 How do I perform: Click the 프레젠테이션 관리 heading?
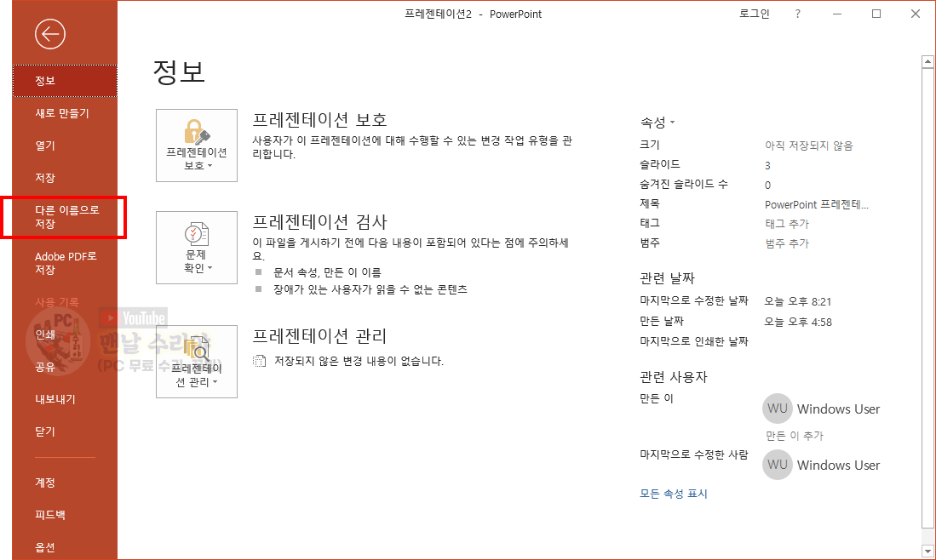tap(320, 336)
